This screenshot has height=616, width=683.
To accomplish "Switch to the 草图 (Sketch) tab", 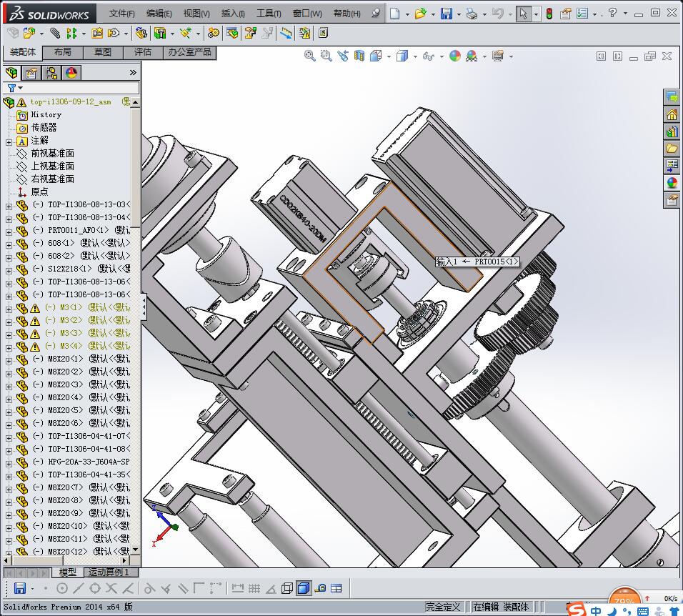I will tap(103, 52).
